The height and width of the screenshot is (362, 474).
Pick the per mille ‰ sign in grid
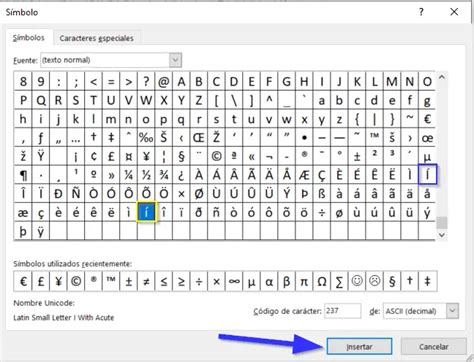(x=146, y=137)
